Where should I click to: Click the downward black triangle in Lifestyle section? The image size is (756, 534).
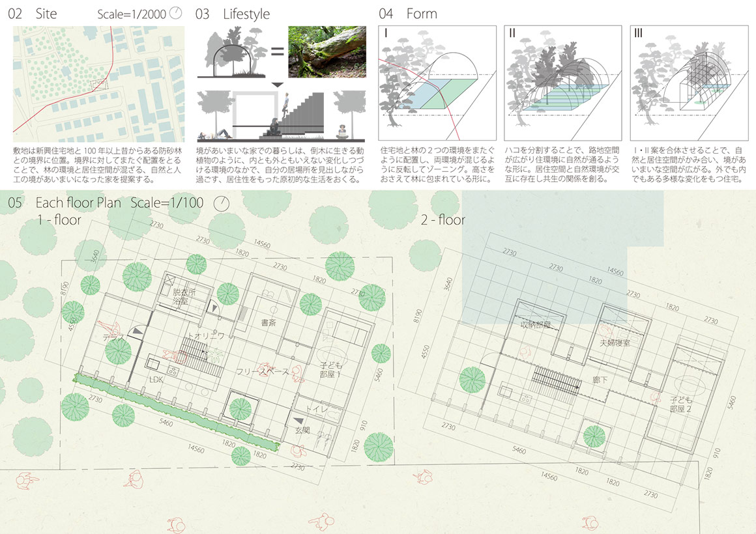(277, 85)
